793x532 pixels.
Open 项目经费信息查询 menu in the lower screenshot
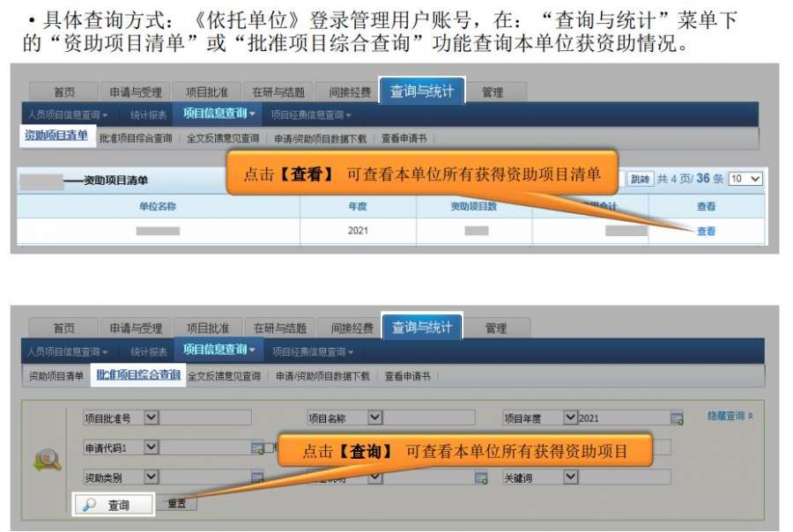(313, 351)
